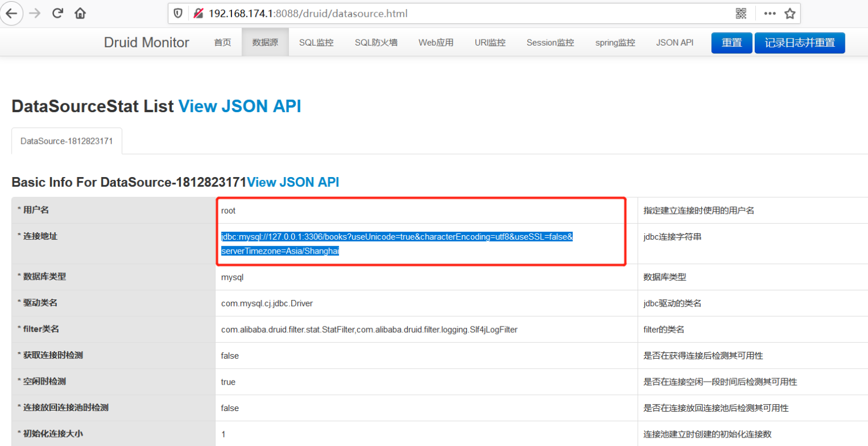Open the 首页 navigation item

pos(222,42)
